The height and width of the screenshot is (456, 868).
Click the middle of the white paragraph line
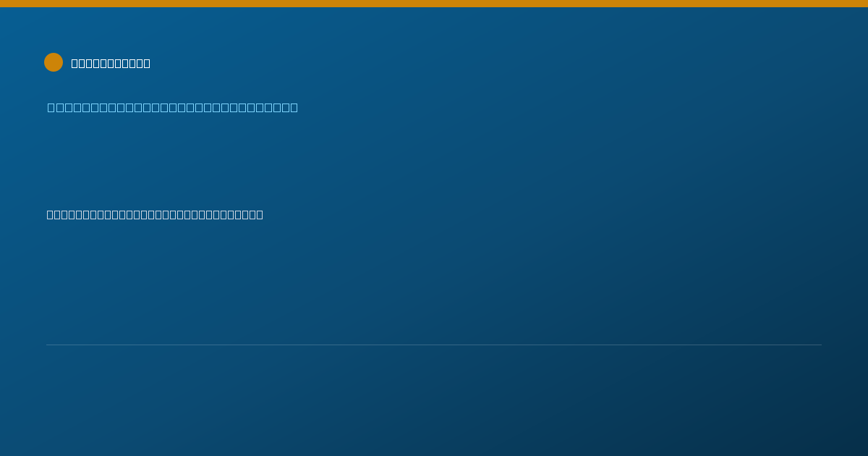point(155,215)
